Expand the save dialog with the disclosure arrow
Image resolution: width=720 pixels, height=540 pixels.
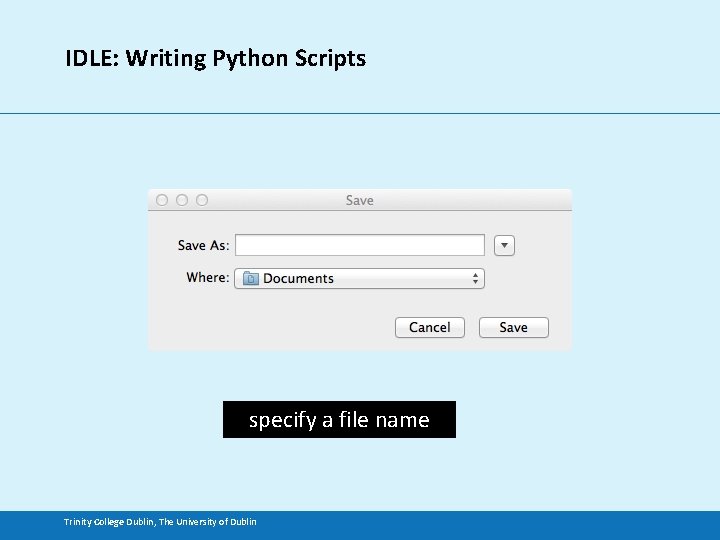click(x=504, y=245)
